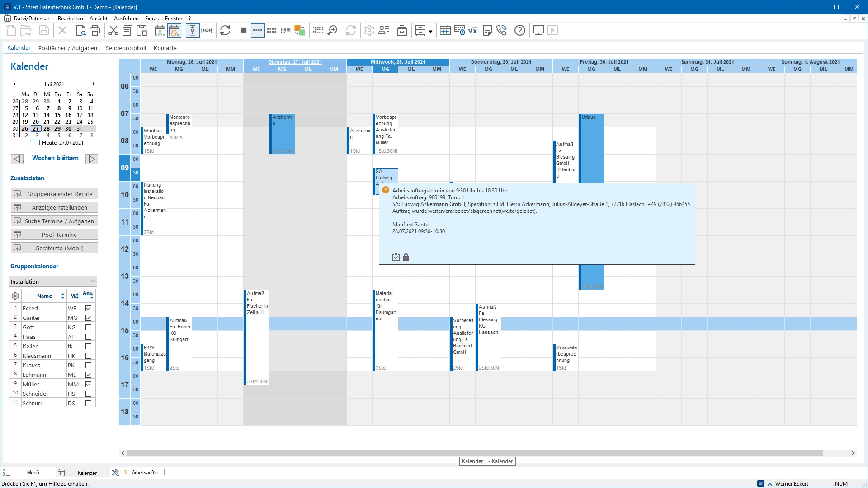Viewport: 868px width, 488px height.
Task: Click the lock icon in appointment tooltip
Action: (406, 258)
